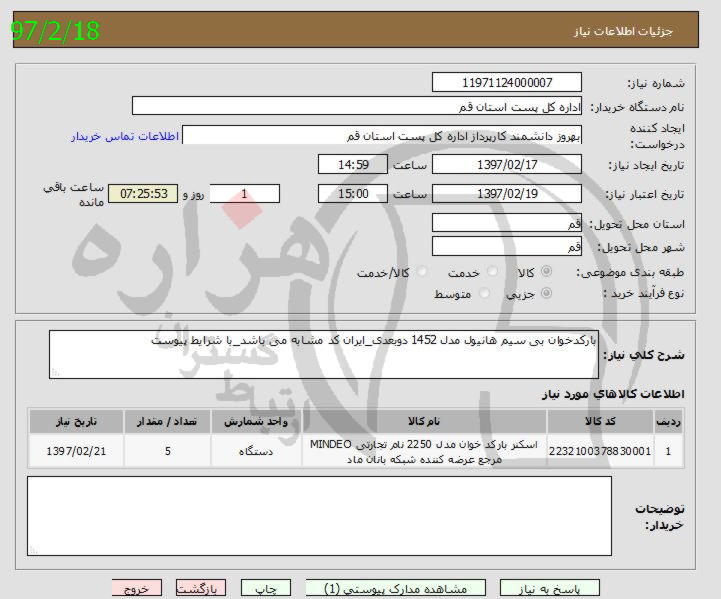Select the جزیی purchase type radio
This screenshot has width=721, height=599.
(x=546, y=293)
